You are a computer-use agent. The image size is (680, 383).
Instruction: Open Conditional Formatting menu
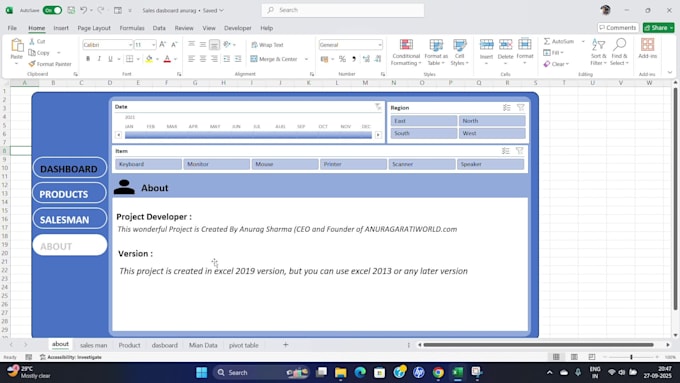[406, 52]
